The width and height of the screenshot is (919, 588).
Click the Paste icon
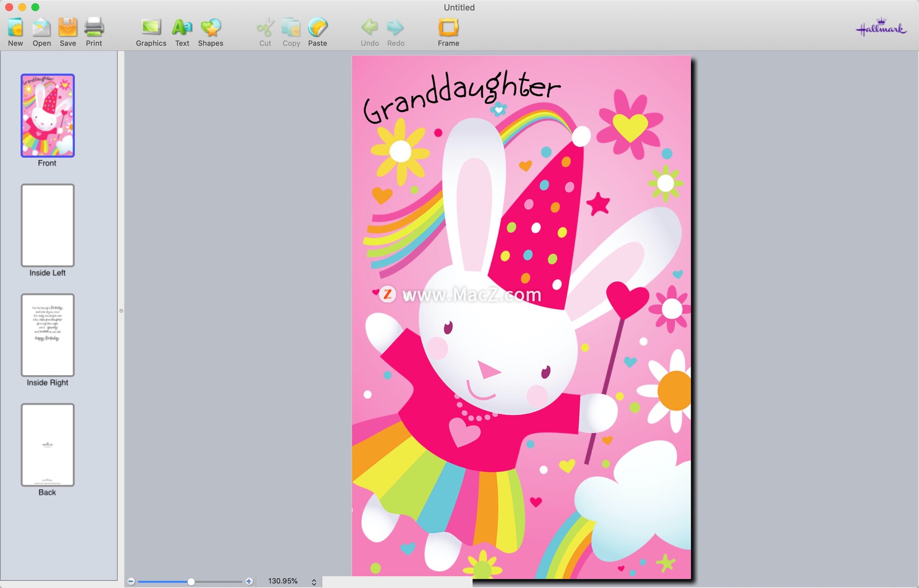coord(318,28)
